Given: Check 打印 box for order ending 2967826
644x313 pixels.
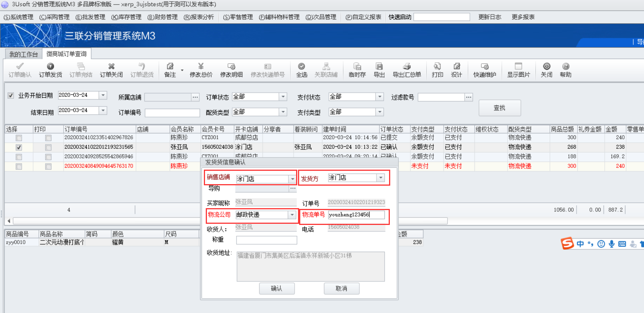Looking at the screenshot, I should point(48,138).
